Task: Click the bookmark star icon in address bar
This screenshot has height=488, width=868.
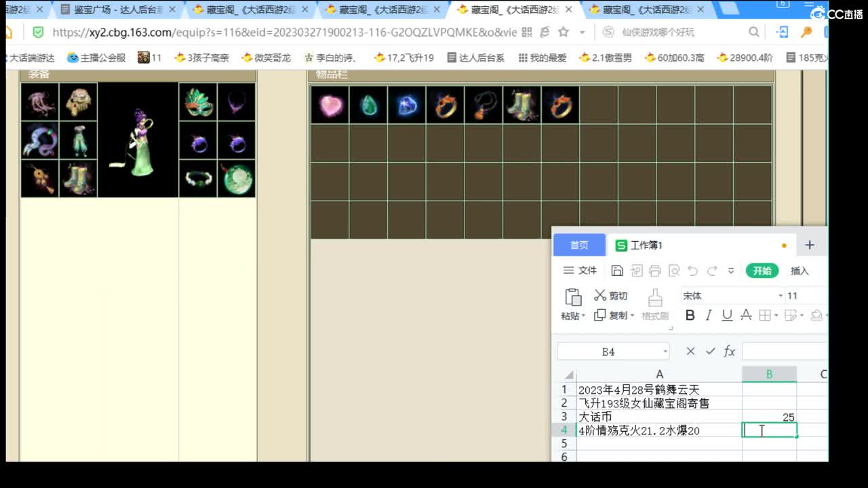Action: click(563, 32)
